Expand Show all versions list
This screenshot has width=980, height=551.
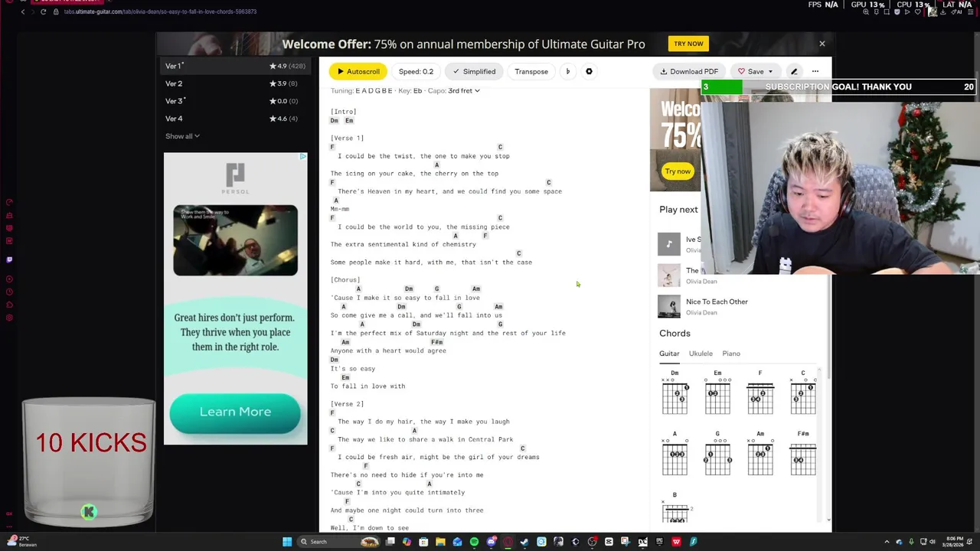(182, 136)
